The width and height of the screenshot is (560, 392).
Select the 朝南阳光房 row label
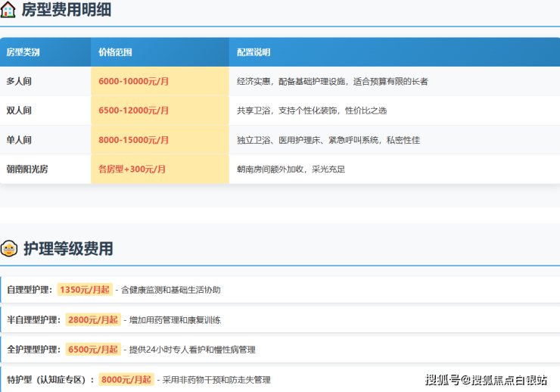click(27, 170)
